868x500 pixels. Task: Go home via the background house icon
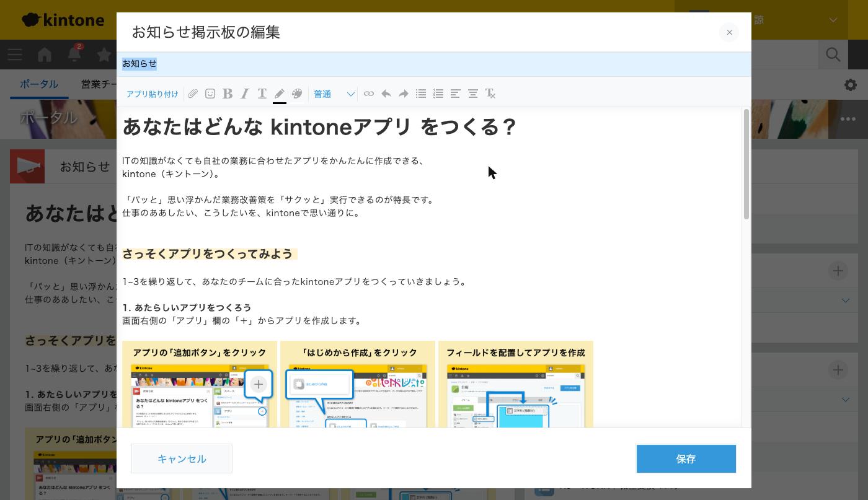[x=45, y=55]
